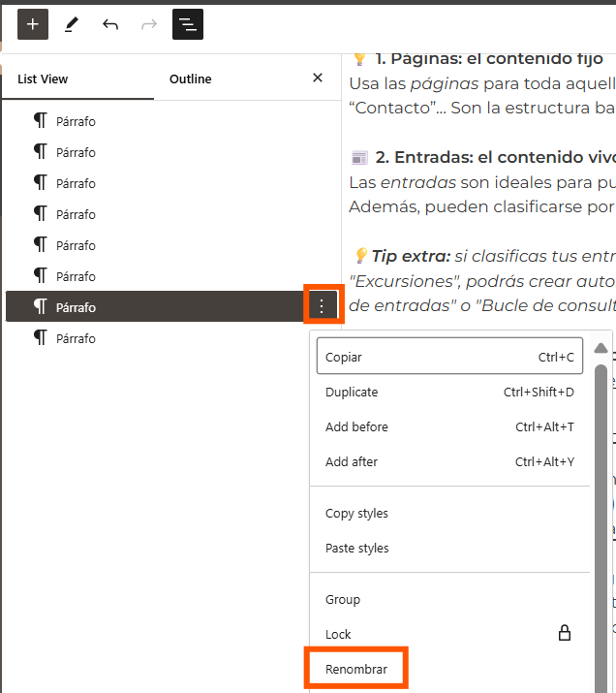Open options menu for selected Párrafo
This screenshot has width=616, height=693.
click(x=323, y=307)
